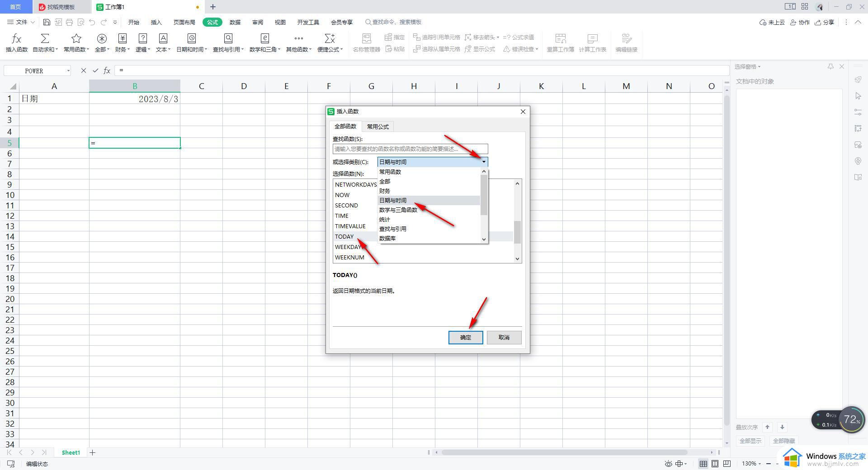The height and width of the screenshot is (470, 868).
Task: Switch to normal view in status bar
Action: pos(703,464)
